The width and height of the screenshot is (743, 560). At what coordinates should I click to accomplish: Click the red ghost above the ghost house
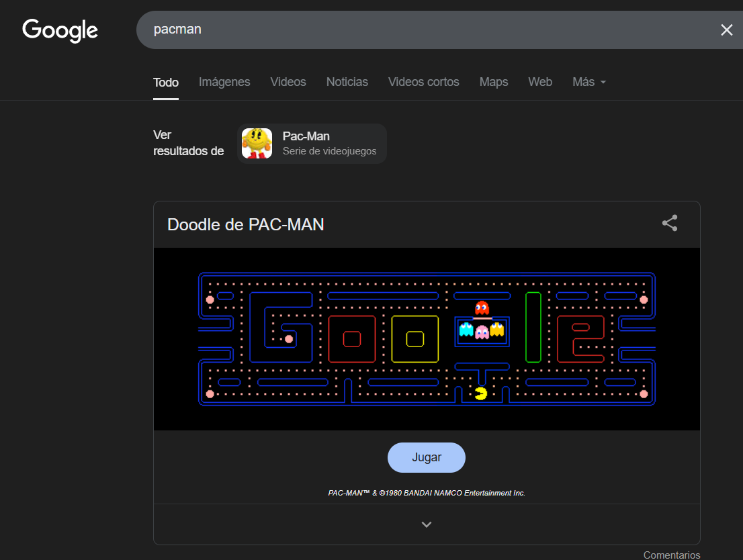[x=482, y=308]
